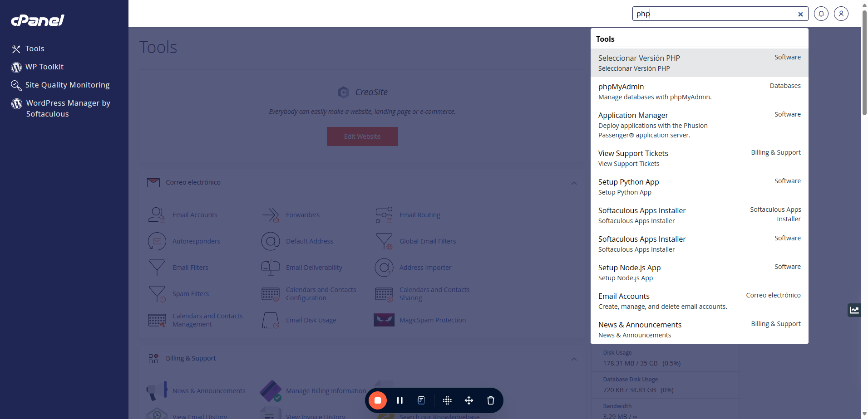Open WP Toolkit in the sidebar

tap(37, 67)
